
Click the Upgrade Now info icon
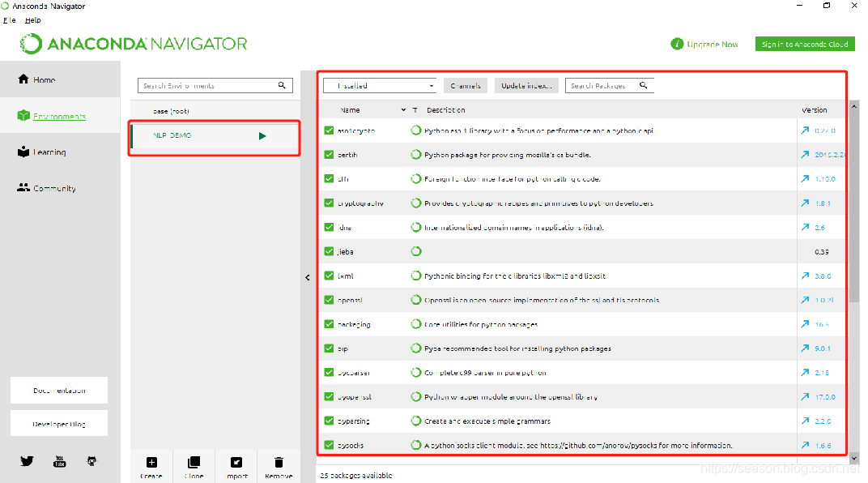pyautogui.click(x=676, y=44)
